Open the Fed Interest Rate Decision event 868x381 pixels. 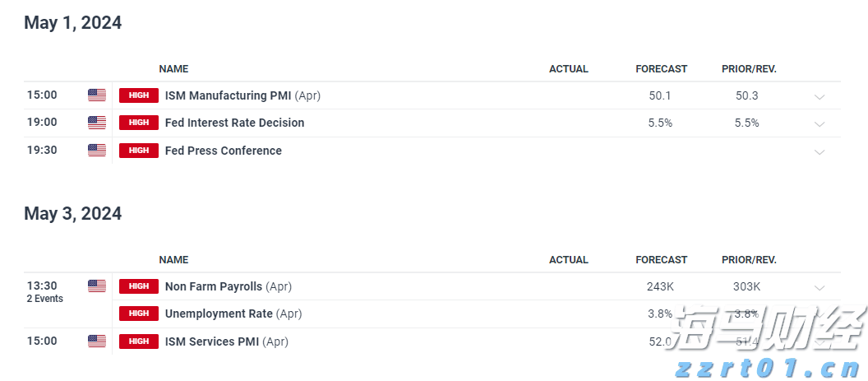tap(234, 123)
